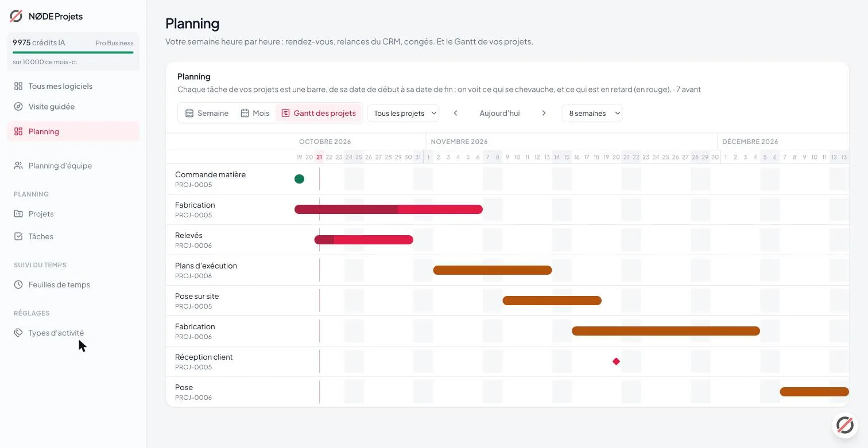
Task: Click the Réception client task name
Action: (204, 357)
